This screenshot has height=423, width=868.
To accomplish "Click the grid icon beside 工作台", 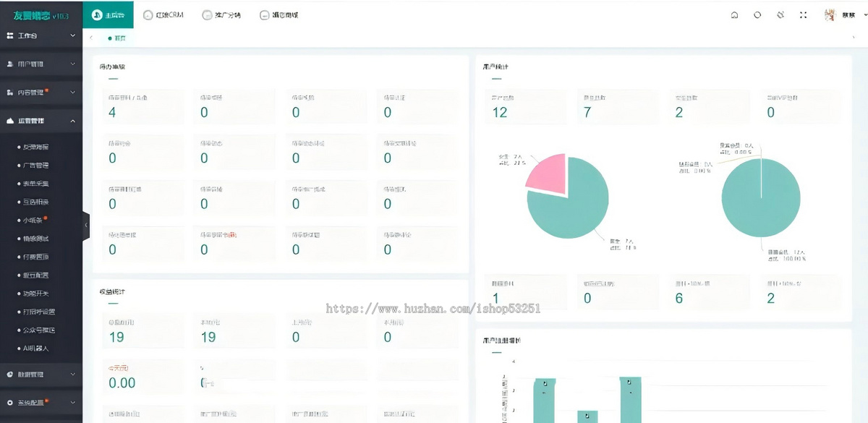I will (10, 35).
